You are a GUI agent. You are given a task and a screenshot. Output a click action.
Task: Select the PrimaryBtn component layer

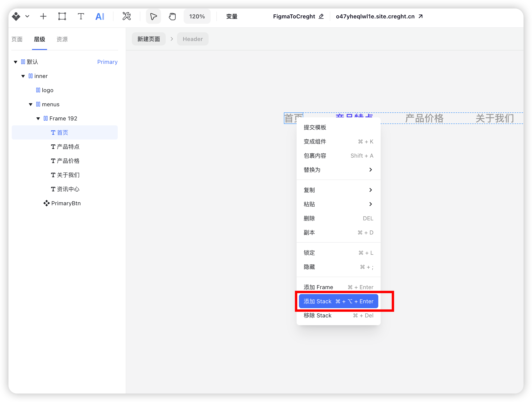(66, 203)
